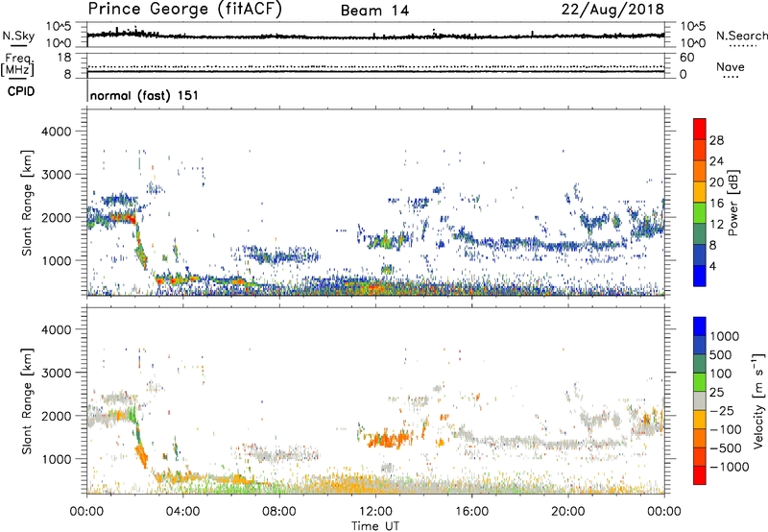Click the red bottom of velocity colorbar
Viewport: 768px width, 532px height.
700,475
